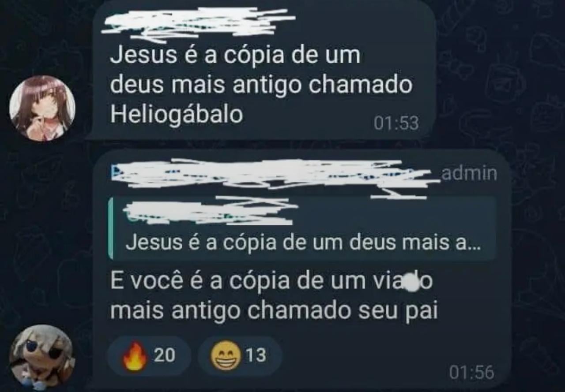This screenshot has width=565, height=392.
Task: Toggle the fire reaction with 20 count
Action: (149, 355)
